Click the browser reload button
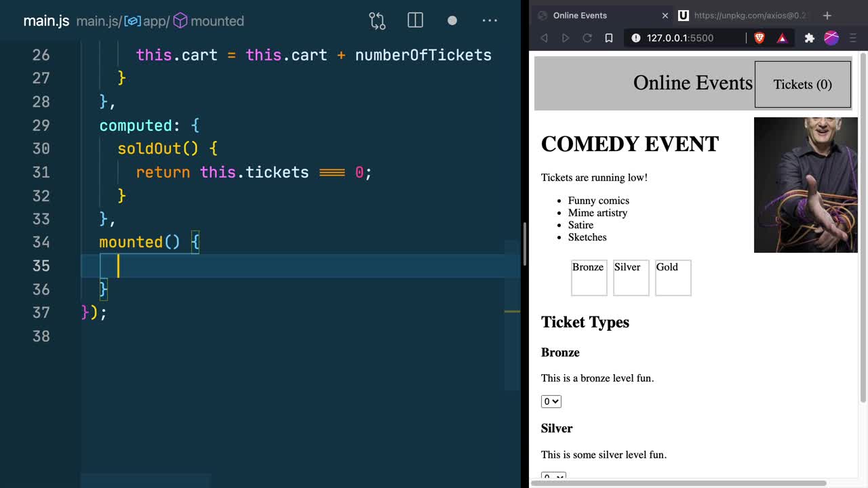Viewport: 868px width, 488px height. pyautogui.click(x=587, y=38)
